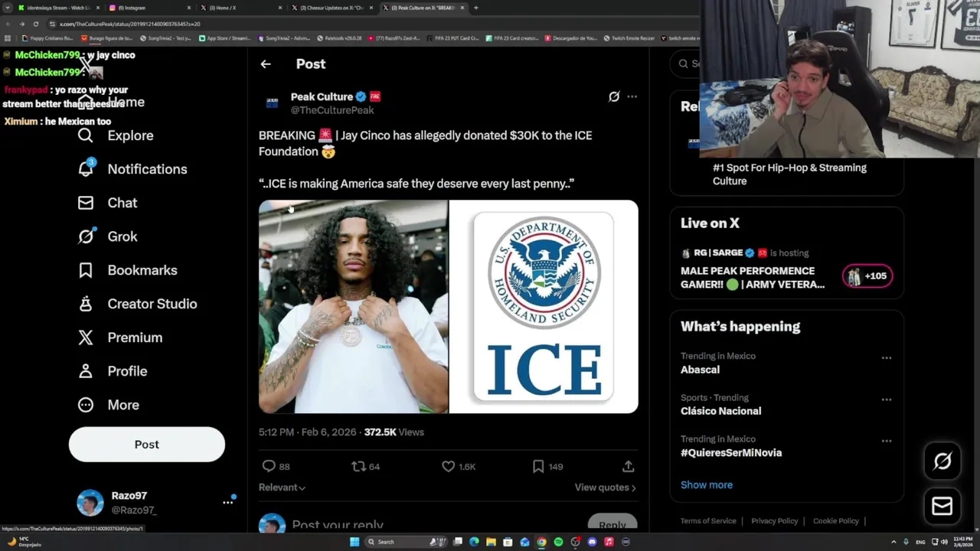Image resolution: width=980 pixels, height=551 pixels.
Task: Open Profile in the sidebar
Action: click(113, 371)
